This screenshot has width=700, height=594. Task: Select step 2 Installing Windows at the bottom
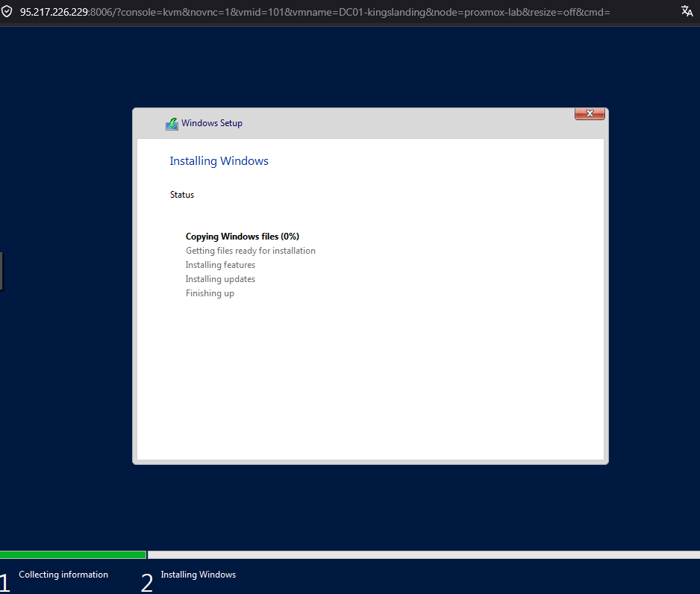tap(198, 575)
